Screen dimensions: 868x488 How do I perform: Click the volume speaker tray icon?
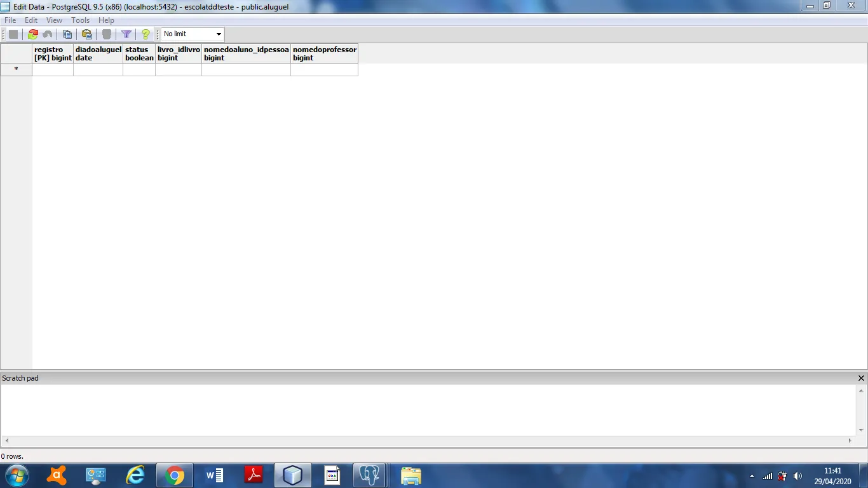[798, 476]
